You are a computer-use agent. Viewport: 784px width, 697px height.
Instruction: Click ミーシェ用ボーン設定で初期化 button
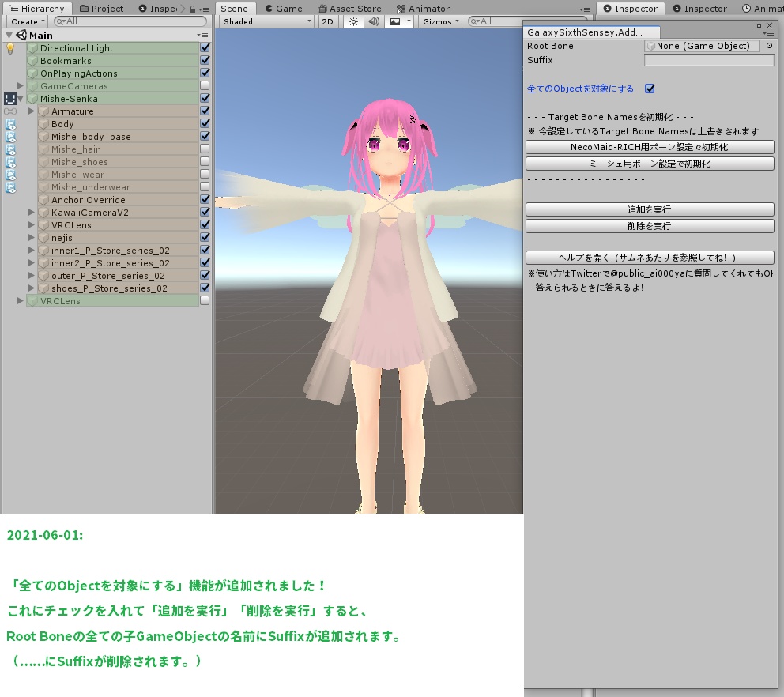coord(650,164)
